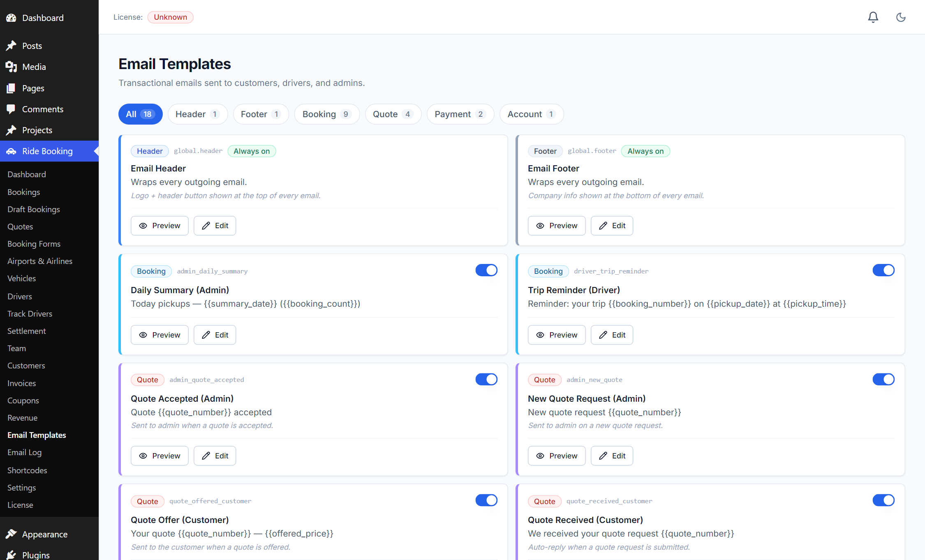Click the Media library icon

[11, 67]
